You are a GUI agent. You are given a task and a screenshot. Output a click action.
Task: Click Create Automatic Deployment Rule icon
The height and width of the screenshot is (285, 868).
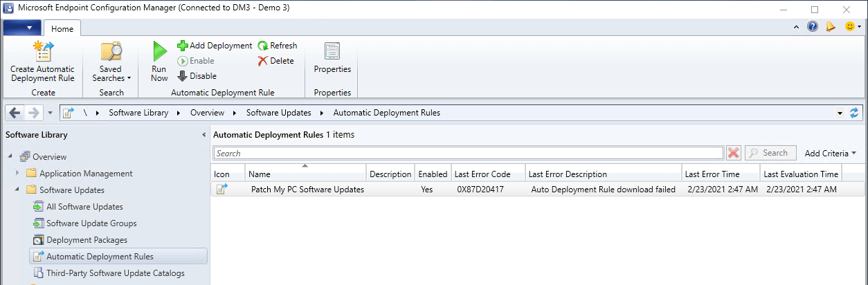coord(42,52)
